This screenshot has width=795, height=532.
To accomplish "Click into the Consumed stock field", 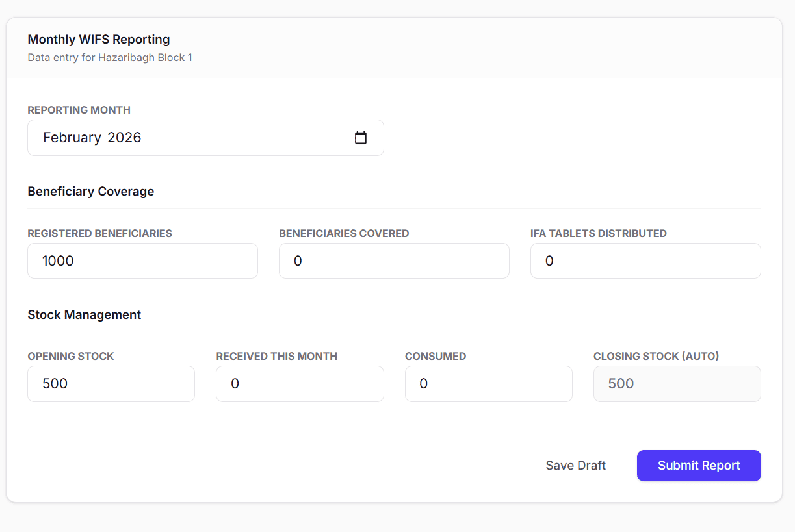I will (x=488, y=384).
